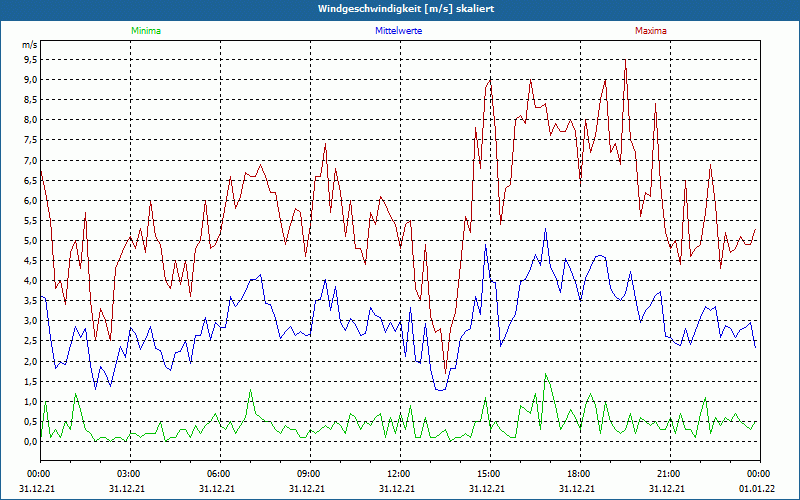Image resolution: width=800 pixels, height=500 pixels.
Task: Click the red Maxima peak reaching 9,5 m/s
Action: pyautogui.click(x=625, y=60)
